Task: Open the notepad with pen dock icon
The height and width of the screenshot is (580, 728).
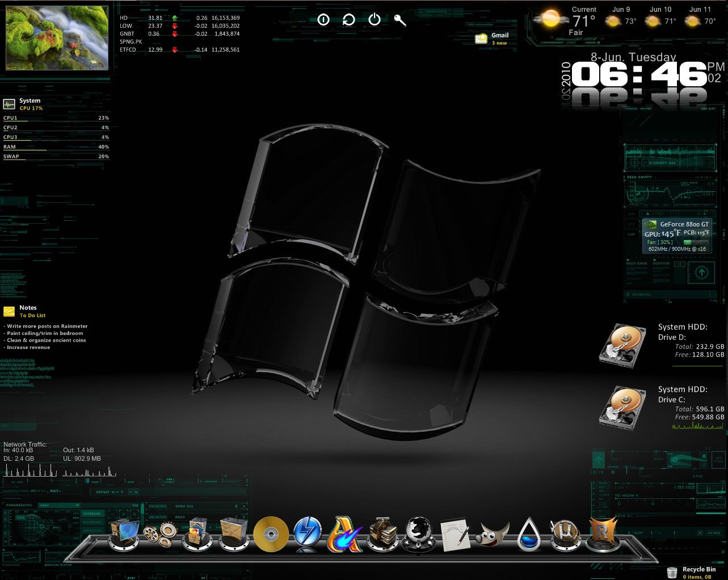Action: point(455,533)
